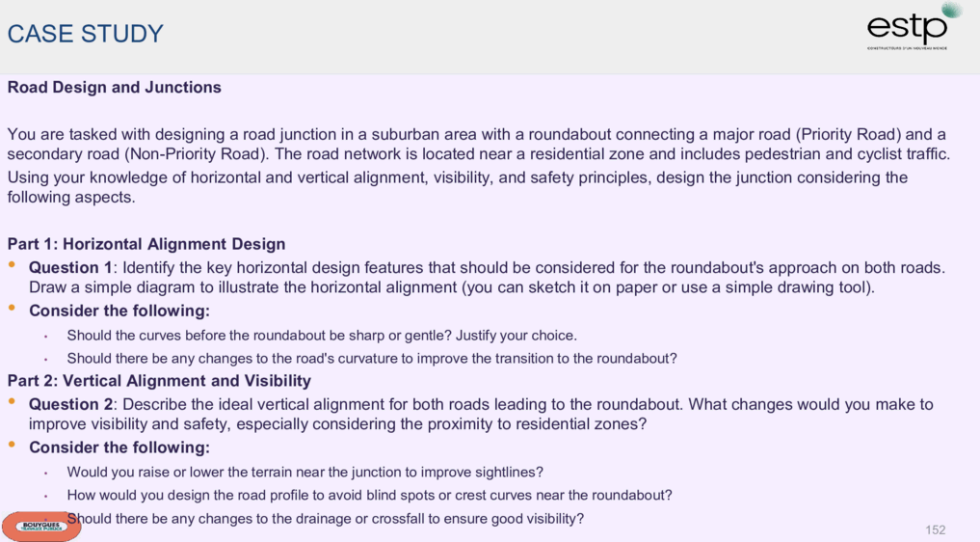
Task: Click the blind spots or crest curves line
Action: coord(369,495)
